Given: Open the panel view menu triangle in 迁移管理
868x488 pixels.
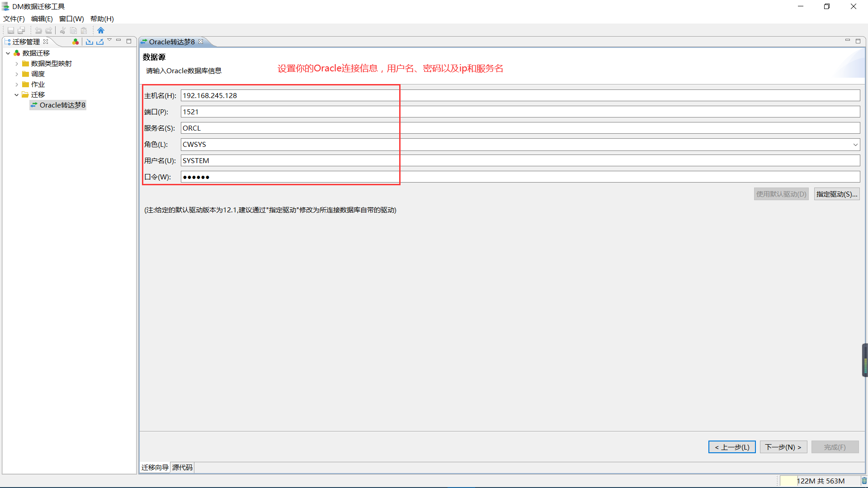Looking at the screenshot, I should pyautogui.click(x=109, y=40).
